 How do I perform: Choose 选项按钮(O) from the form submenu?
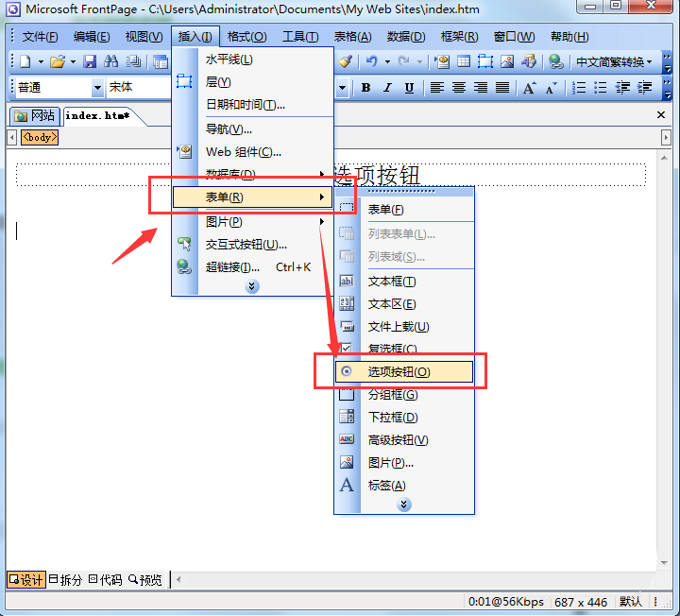tap(404, 371)
